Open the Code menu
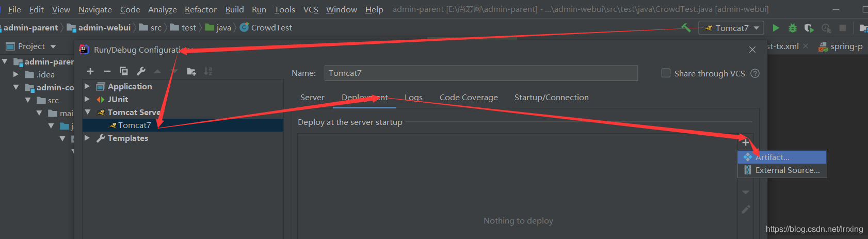The width and height of the screenshot is (868, 239). pos(130,9)
